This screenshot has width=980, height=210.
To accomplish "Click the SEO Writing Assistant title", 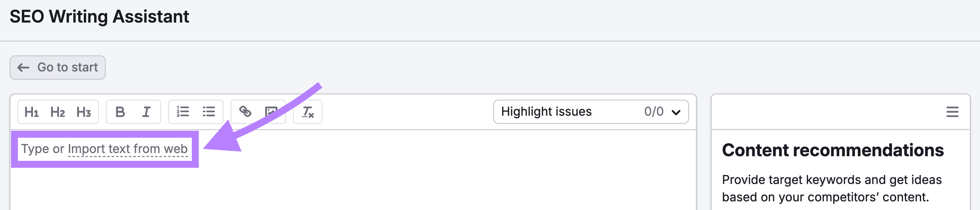I will (x=99, y=17).
